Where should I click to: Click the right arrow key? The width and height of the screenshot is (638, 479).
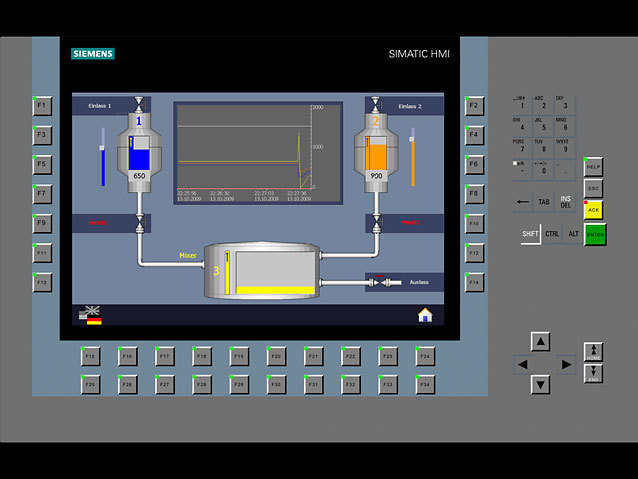pyautogui.click(x=566, y=364)
